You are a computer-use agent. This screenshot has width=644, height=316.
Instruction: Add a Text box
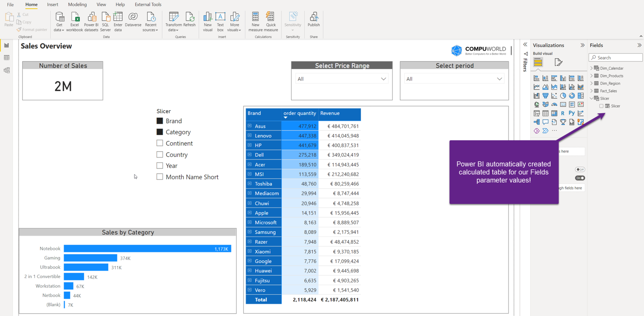pyautogui.click(x=220, y=22)
